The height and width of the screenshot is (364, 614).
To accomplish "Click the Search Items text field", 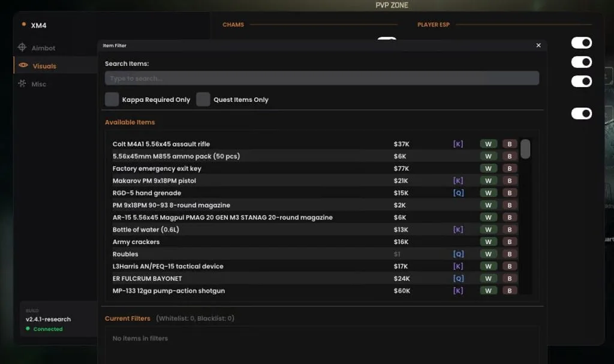I will 322,79.
